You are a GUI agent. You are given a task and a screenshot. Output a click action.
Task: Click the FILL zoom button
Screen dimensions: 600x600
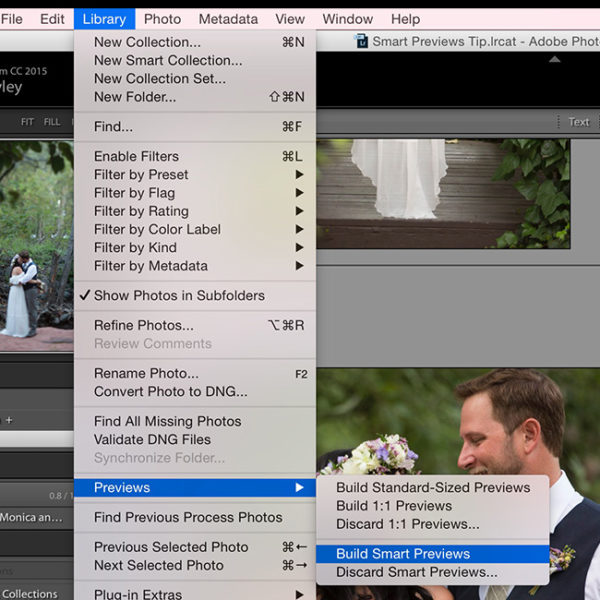[x=52, y=122]
